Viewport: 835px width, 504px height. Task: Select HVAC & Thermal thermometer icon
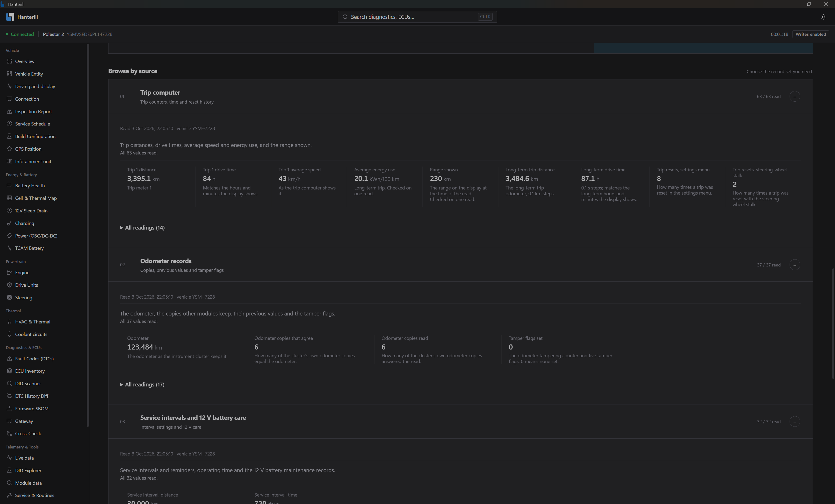click(x=9, y=322)
